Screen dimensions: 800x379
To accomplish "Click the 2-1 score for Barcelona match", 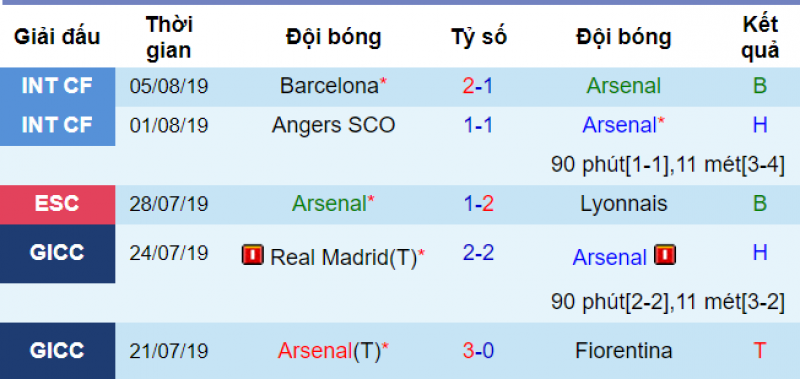I will coord(478,86).
